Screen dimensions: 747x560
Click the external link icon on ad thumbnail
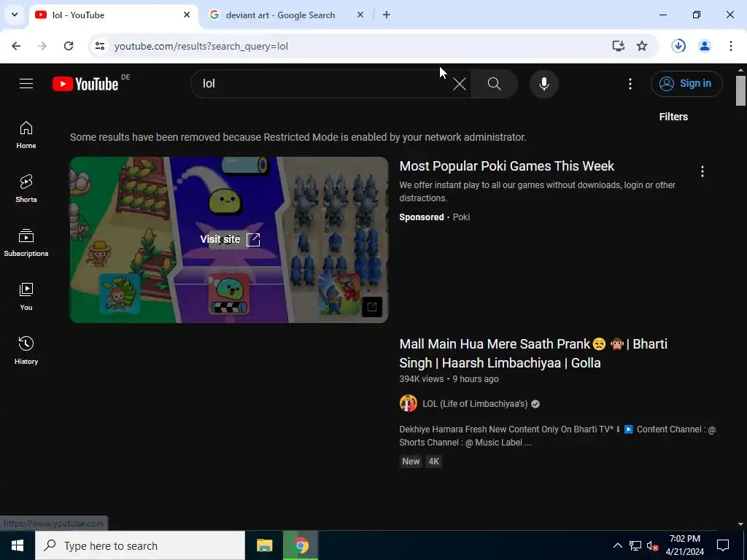pyautogui.click(x=371, y=307)
